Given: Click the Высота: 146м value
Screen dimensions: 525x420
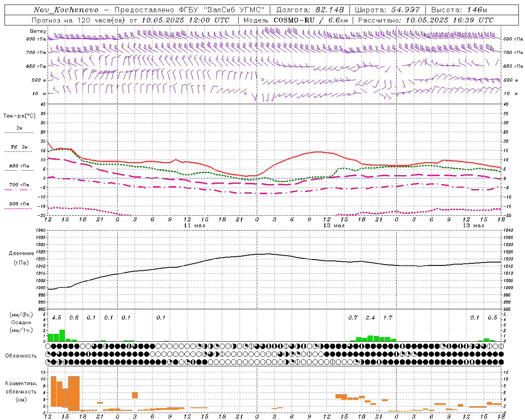Looking at the screenshot, I should pos(459,10).
